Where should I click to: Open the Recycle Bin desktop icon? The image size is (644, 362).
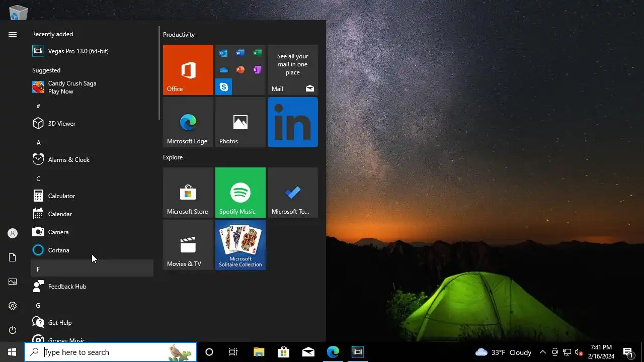[x=18, y=12]
